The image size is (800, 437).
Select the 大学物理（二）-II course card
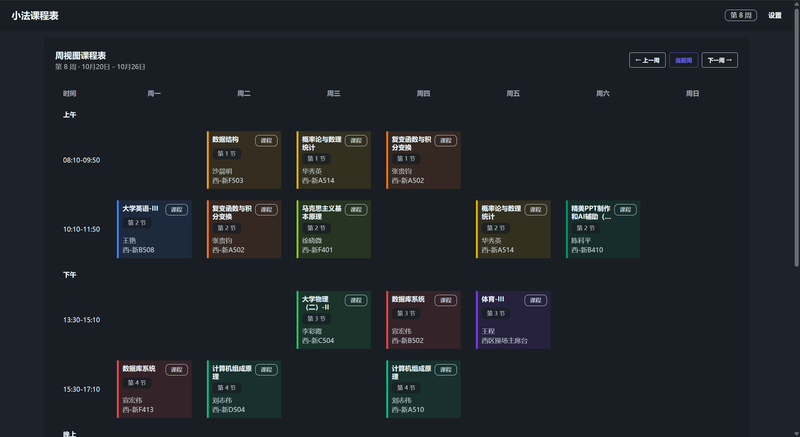click(x=334, y=320)
